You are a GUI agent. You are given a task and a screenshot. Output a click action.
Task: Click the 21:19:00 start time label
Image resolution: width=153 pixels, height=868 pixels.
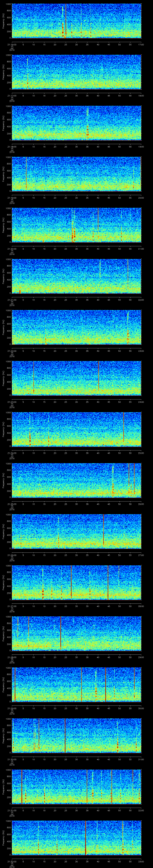click(x=12, y=198)
